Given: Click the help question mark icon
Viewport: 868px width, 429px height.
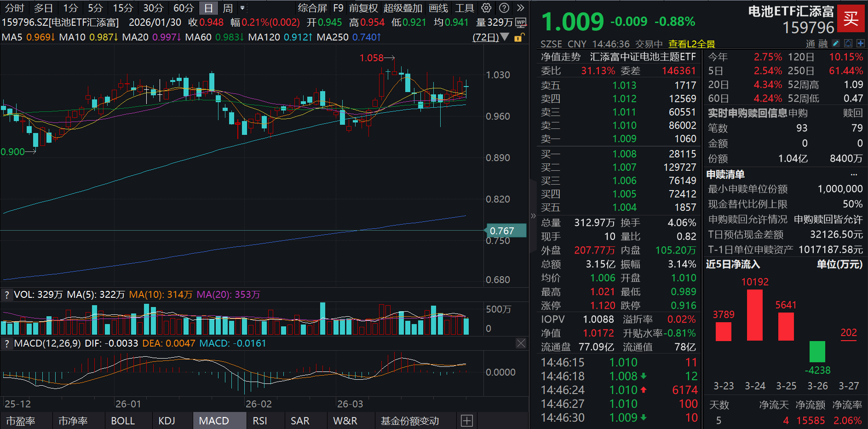Looking at the screenshot, I should pyautogui.click(x=504, y=8).
